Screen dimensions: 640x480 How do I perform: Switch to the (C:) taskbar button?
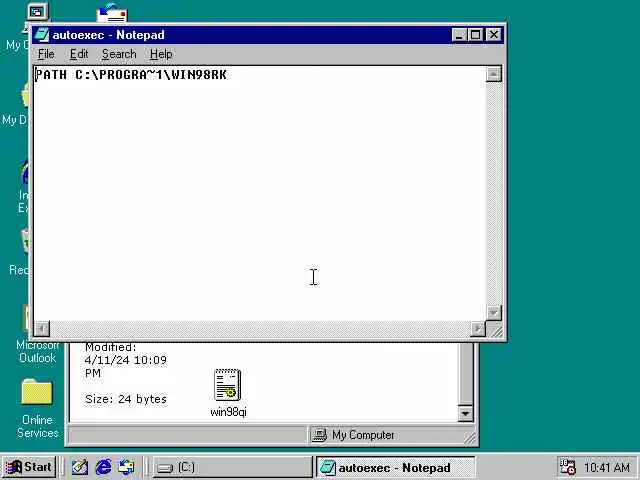point(232,467)
